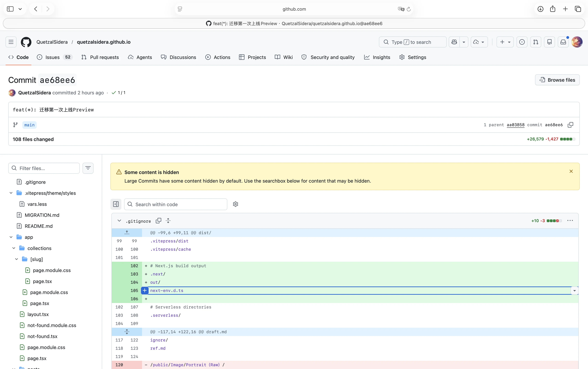Image resolution: width=588 pixels, height=369 pixels.
Task: Focus the Search within code box
Action: tap(176, 204)
